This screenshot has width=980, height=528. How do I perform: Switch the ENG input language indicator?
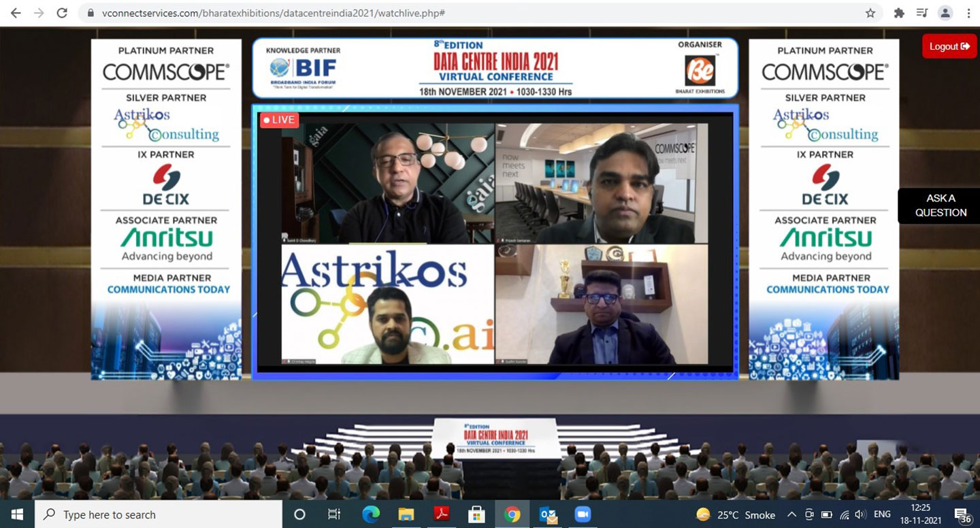(x=883, y=514)
